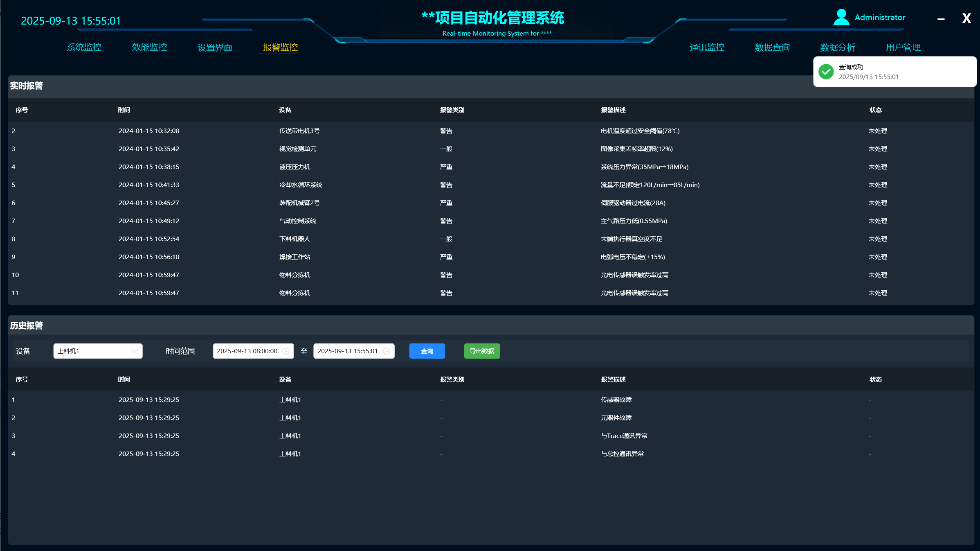Click the green 导出数据 button

point(482,351)
